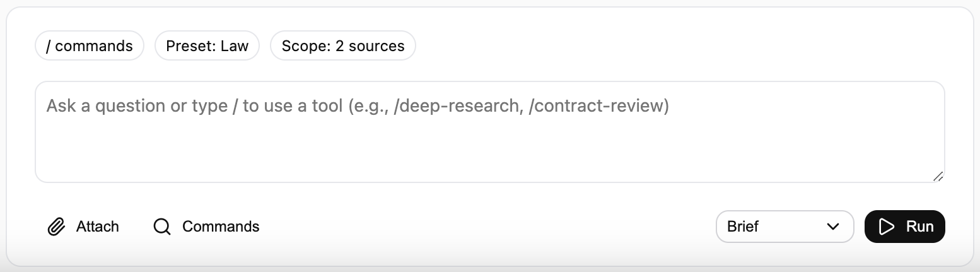
Task: Click the paperclip Attach icon
Action: click(x=57, y=227)
